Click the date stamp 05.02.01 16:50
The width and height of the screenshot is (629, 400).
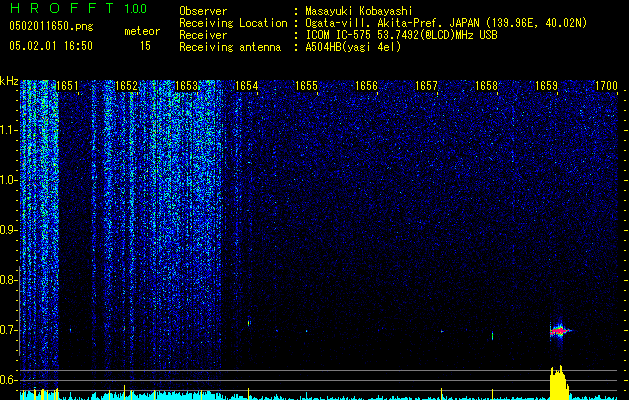51,46
